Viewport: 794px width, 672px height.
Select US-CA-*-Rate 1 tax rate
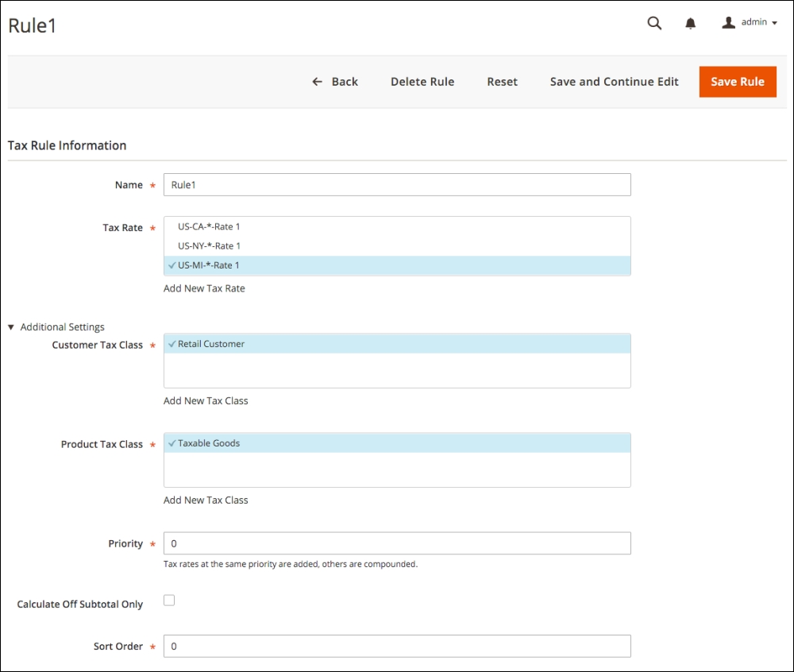point(209,227)
